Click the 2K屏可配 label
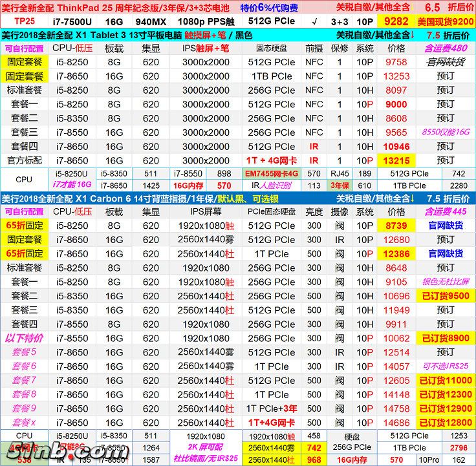 [204, 448]
